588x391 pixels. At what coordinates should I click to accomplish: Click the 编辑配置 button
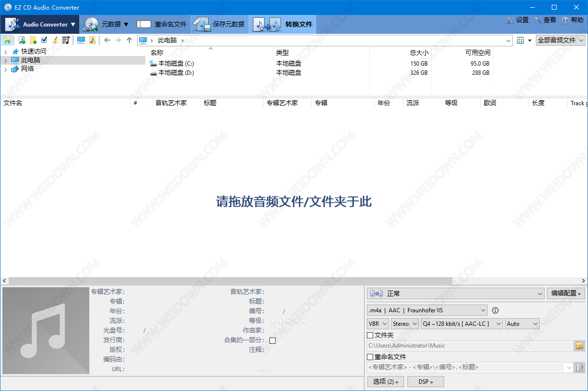(x=566, y=293)
